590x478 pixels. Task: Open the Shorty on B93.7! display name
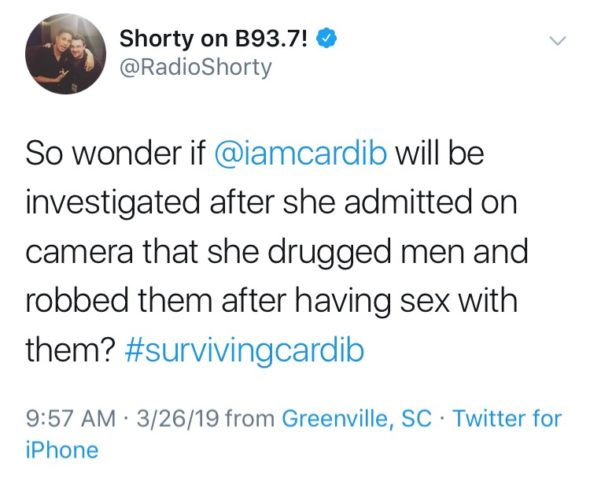[x=215, y=39]
